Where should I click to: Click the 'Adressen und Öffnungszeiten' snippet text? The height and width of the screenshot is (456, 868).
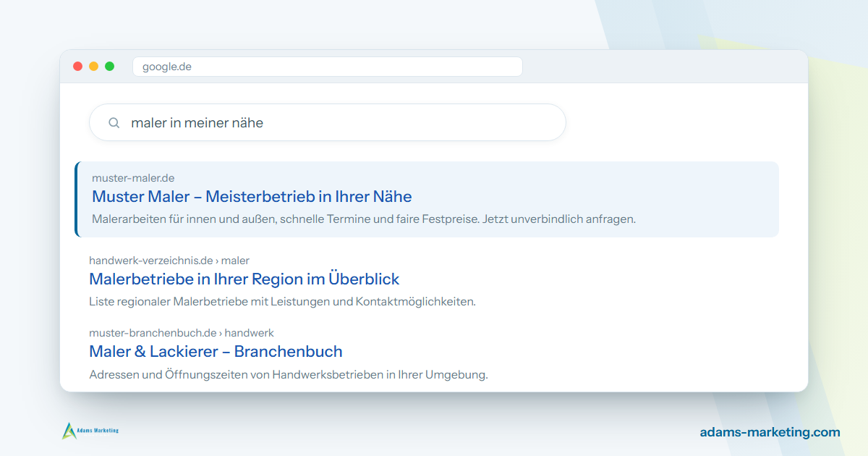click(289, 374)
